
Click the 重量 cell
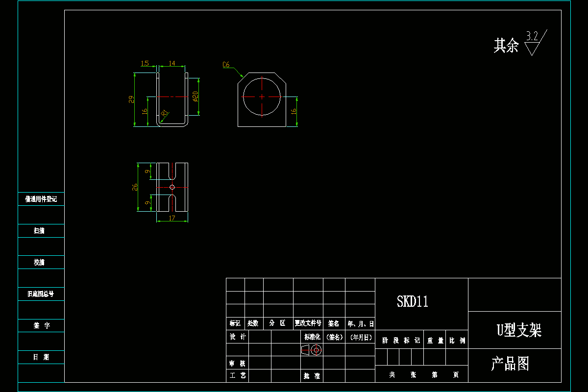pos(435,340)
